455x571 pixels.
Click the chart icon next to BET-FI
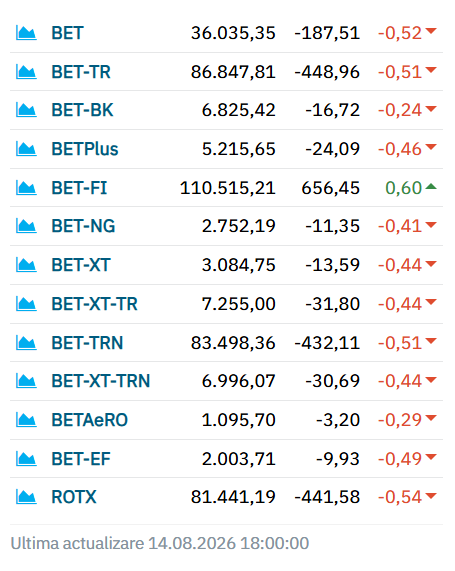[26, 188]
